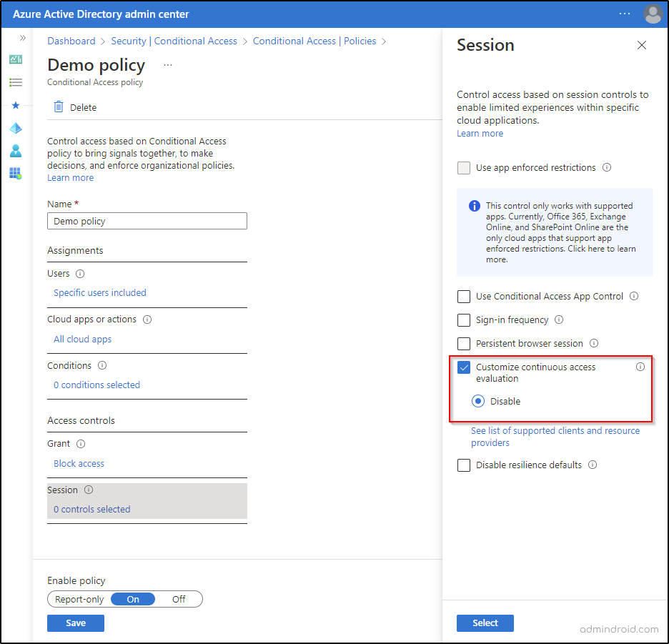Click the Azure Active Directory admin center title

coord(101,14)
